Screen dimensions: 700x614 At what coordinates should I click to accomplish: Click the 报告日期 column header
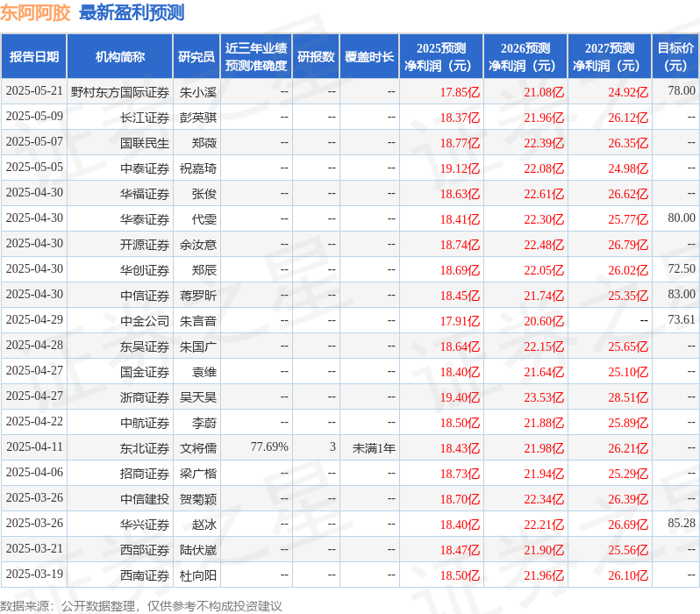pos(34,57)
